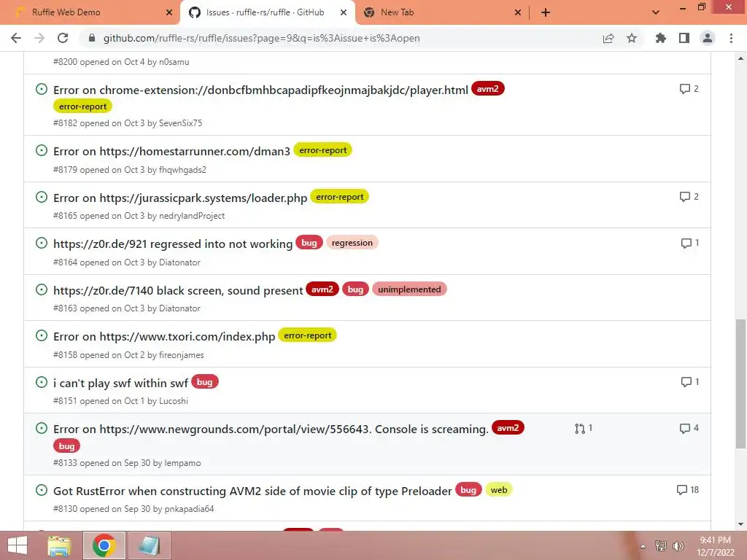The image size is (747, 560).
Task: Open the RustError Preloader movie clip issue
Action: 252,491
